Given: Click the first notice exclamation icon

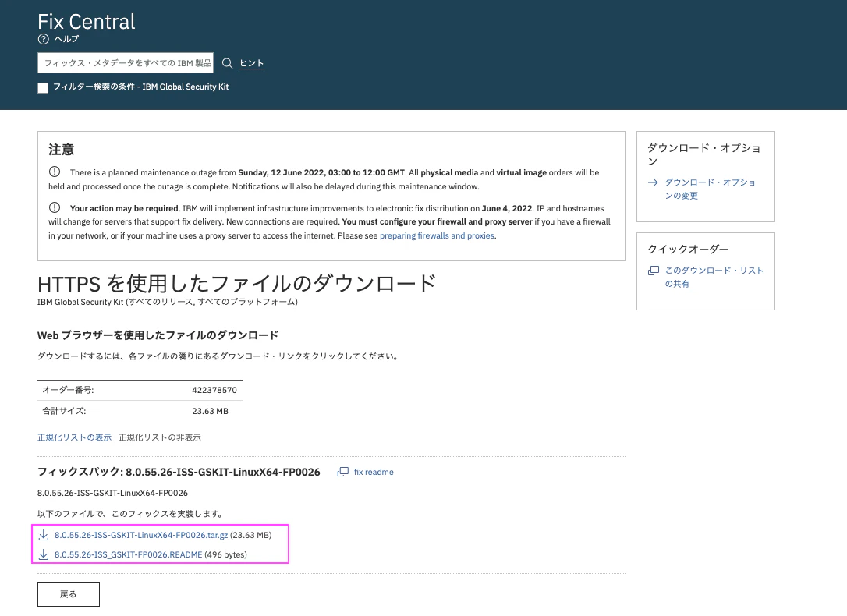Looking at the screenshot, I should click(55, 172).
